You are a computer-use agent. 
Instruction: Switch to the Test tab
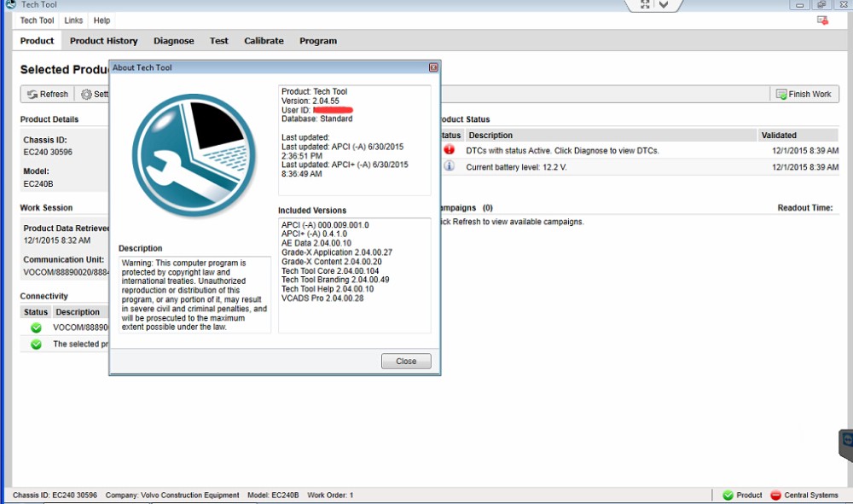(218, 41)
